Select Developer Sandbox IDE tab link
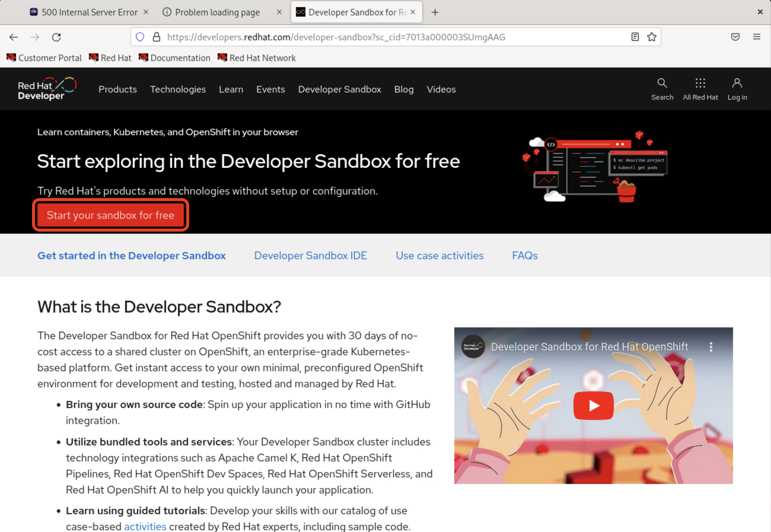 pos(310,255)
